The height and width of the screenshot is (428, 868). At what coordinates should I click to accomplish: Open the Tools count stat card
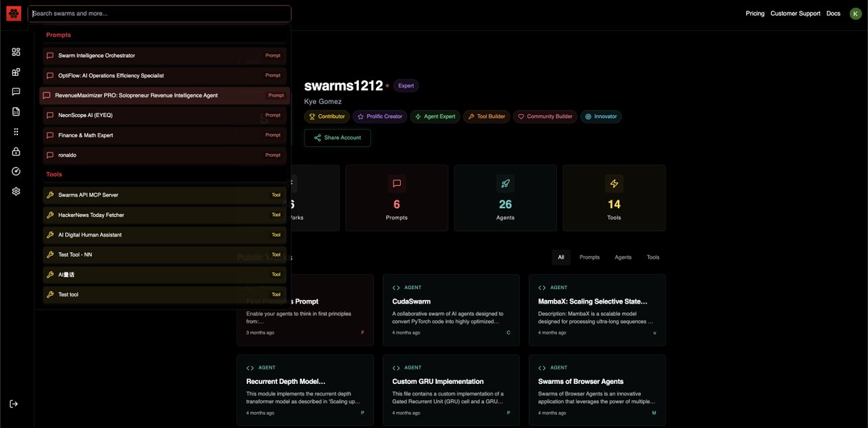(614, 198)
